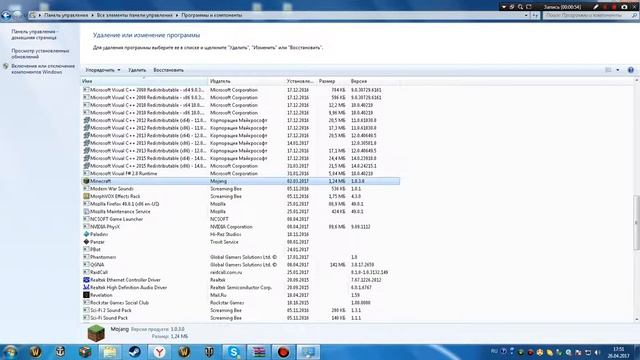The image size is (640, 360).
Task: Select Rockstar Games Social Club entry
Action: pos(240,302)
